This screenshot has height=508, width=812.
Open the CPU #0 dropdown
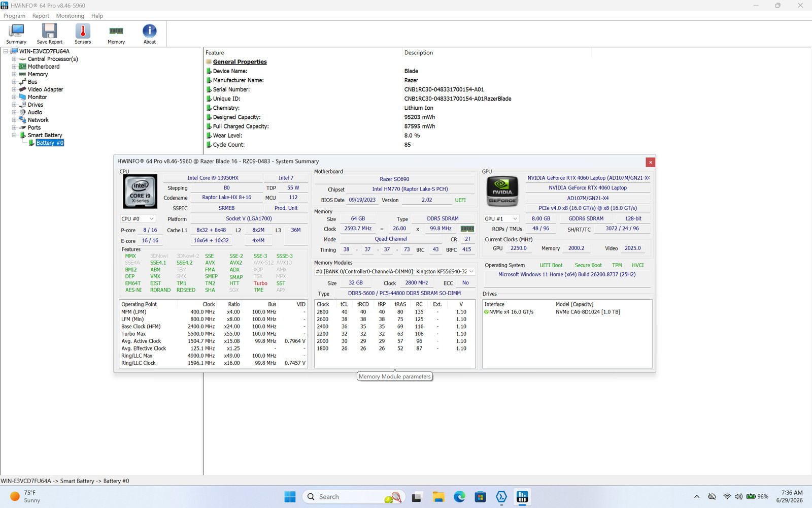[x=138, y=219]
